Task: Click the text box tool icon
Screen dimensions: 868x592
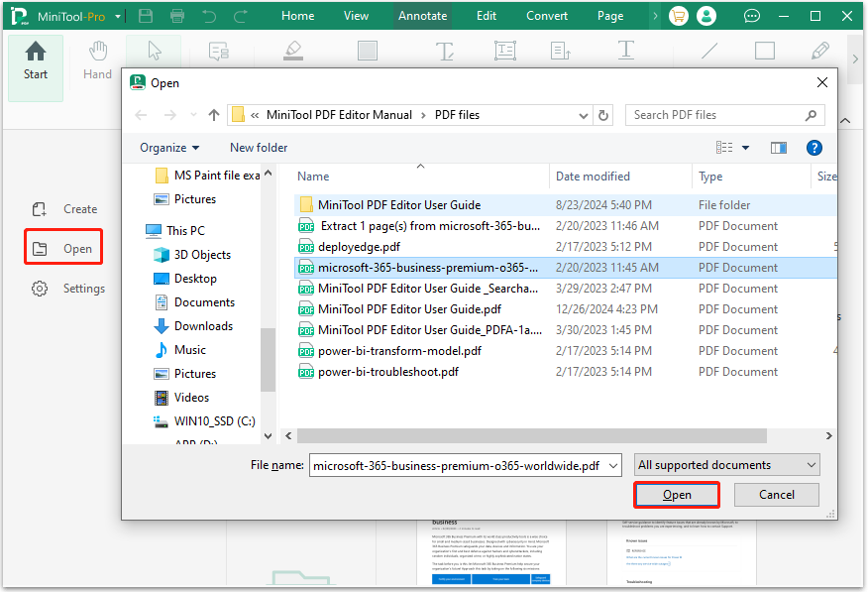Action: [505, 51]
